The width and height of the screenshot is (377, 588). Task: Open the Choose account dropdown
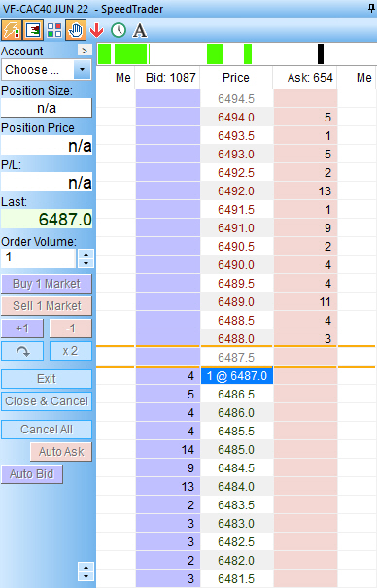[82, 70]
